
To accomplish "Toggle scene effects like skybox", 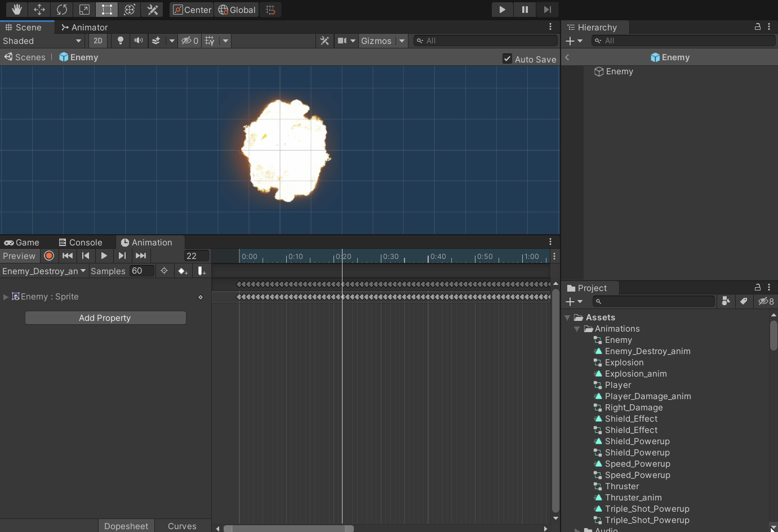I will 156,41.
